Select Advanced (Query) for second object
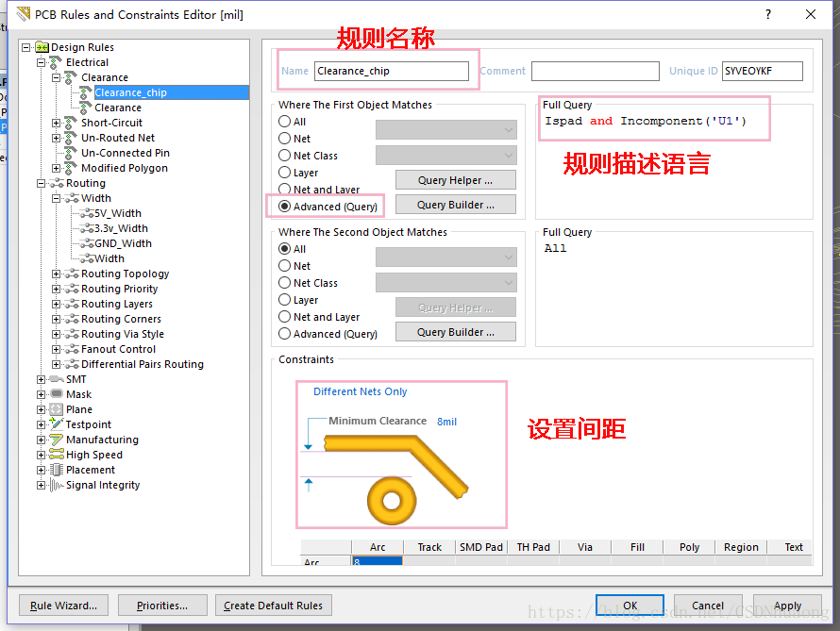Image resolution: width=840 pixels, height=631 pixels. coord(285,334)
